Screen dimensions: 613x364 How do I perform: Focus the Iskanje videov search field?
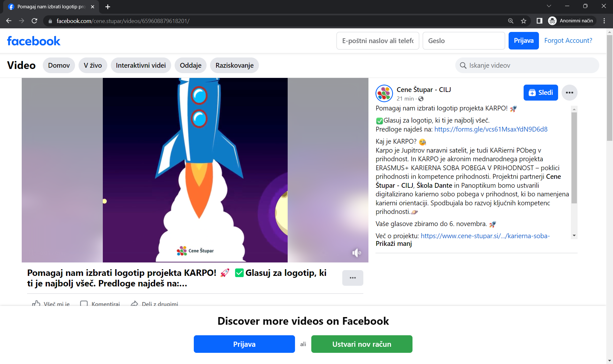(x=527, y=65)
